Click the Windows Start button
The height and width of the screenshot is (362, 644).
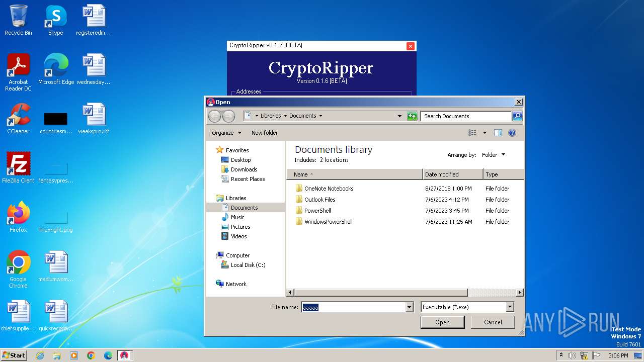(14, 355)
